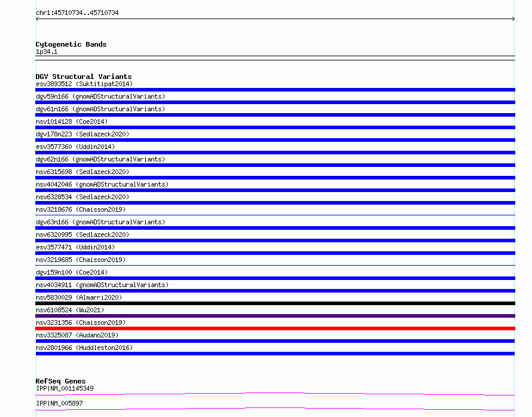Click the black bar under nsv5830029
This screenshot has width=532, height=417.
tap(275, 303)
